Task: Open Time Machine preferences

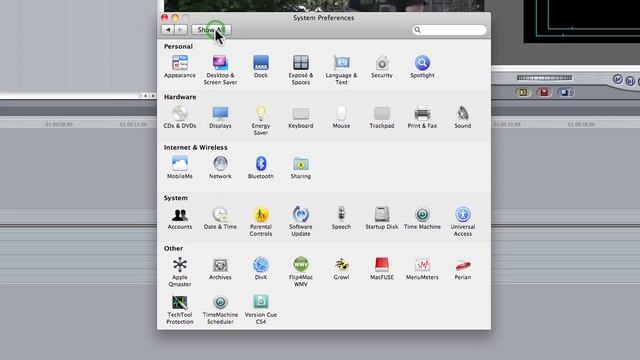Action: click(x=422, y=218)
